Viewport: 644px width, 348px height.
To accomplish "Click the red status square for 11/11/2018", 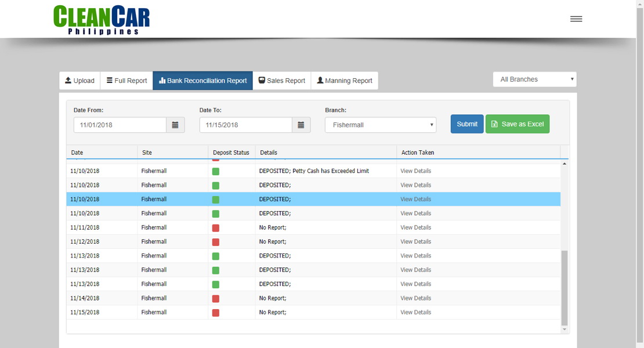I will [x=215, y=227].
